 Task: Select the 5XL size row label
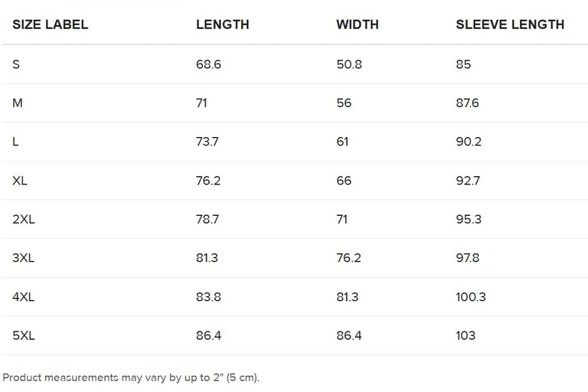24,335
